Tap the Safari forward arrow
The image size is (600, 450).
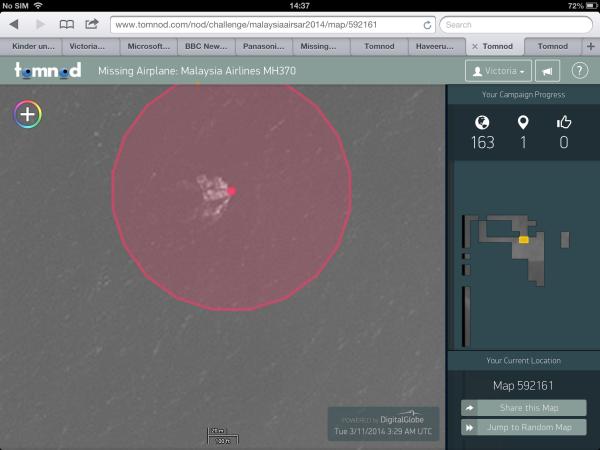coord(41,24)
